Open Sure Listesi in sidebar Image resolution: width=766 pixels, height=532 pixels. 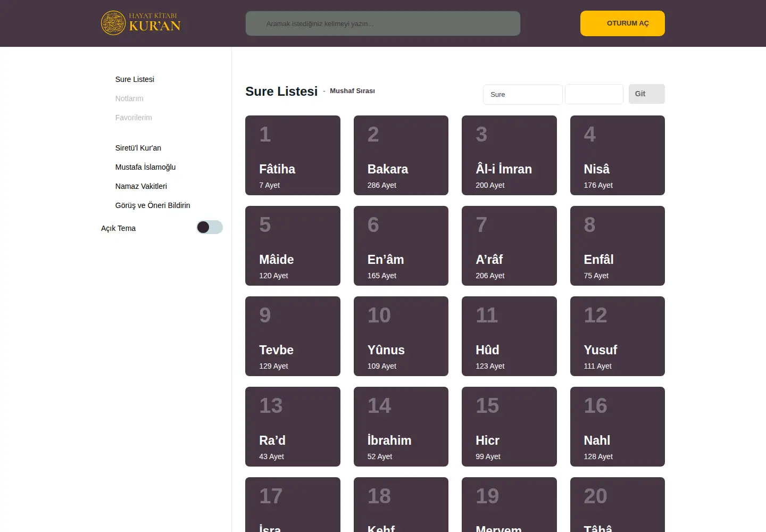tap(135, 79)
